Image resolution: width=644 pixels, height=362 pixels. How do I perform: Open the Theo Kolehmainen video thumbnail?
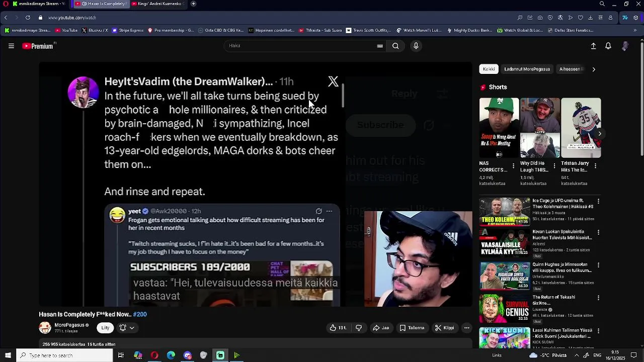[x=504, y=211]
